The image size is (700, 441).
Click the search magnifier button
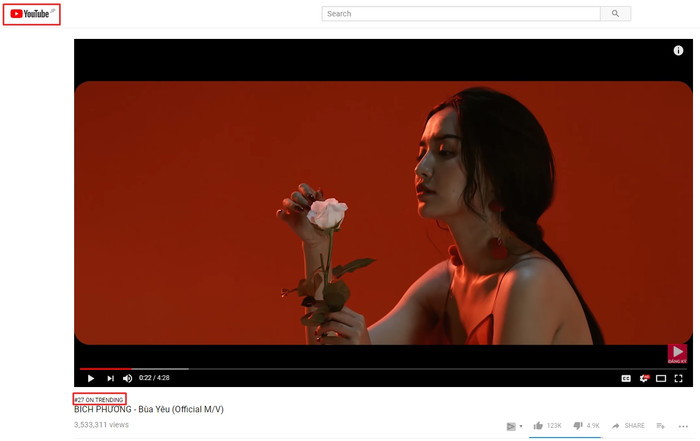(615, 14)
